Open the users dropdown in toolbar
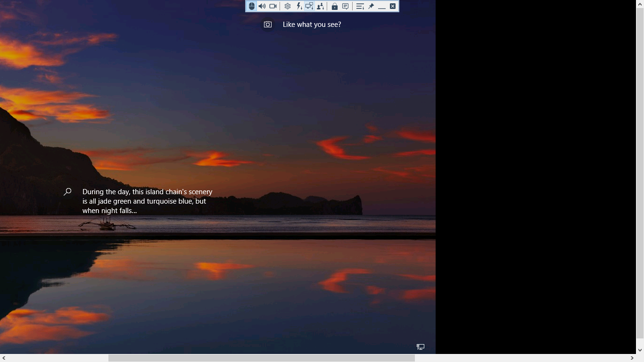Viewport: 644px width, 362px height. [x=321, y=6]
